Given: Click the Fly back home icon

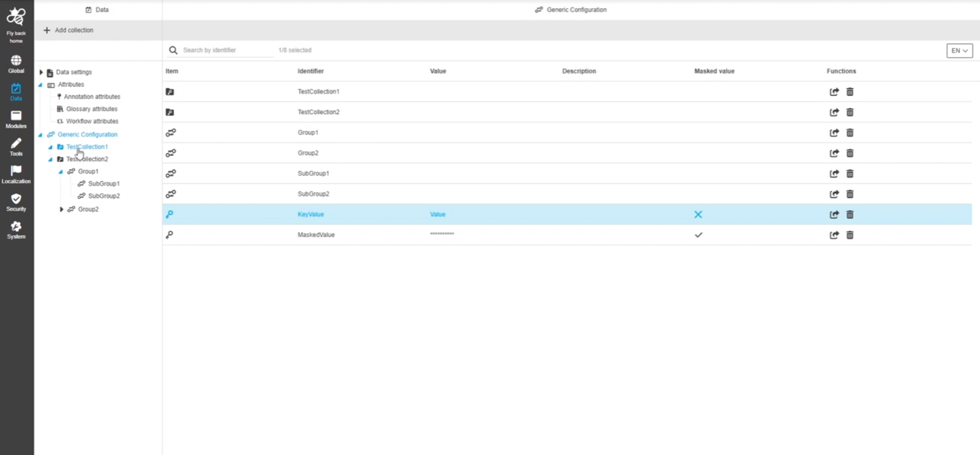Looking at the screenshot, I should [16, 18].
